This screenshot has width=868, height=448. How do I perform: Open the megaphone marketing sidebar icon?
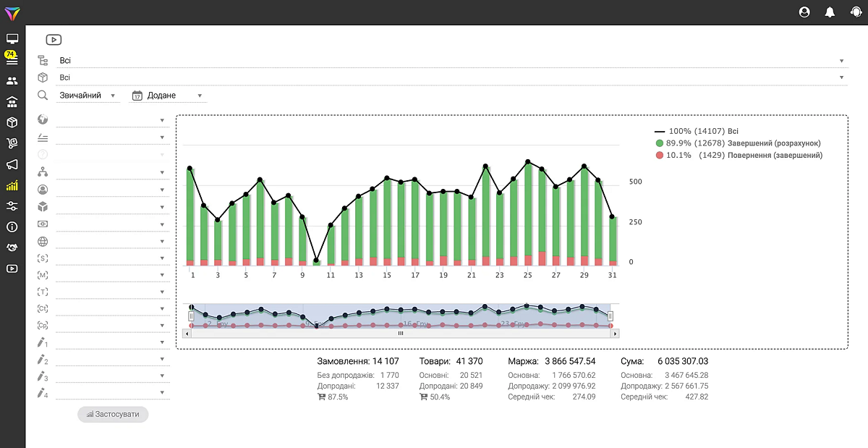(12, 164)
